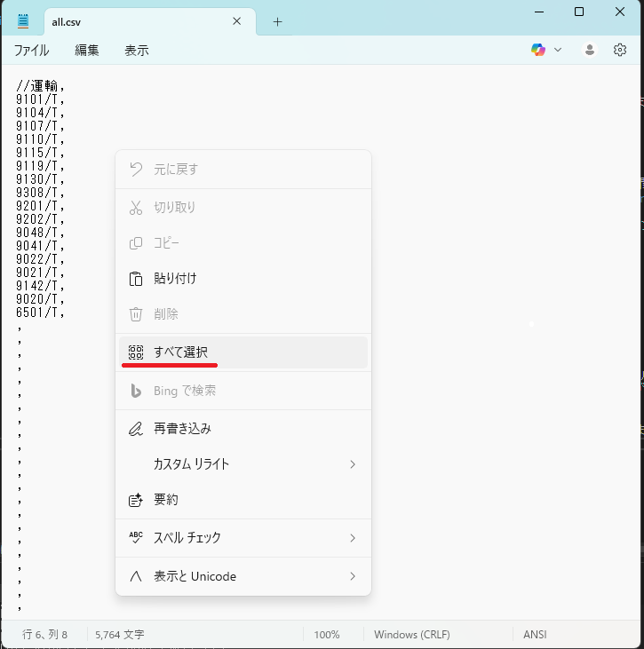Click the caret icon beside 表示と Unicode
Image resolution: width=644 pixels, height=649 pixels.
click(136, 576)
